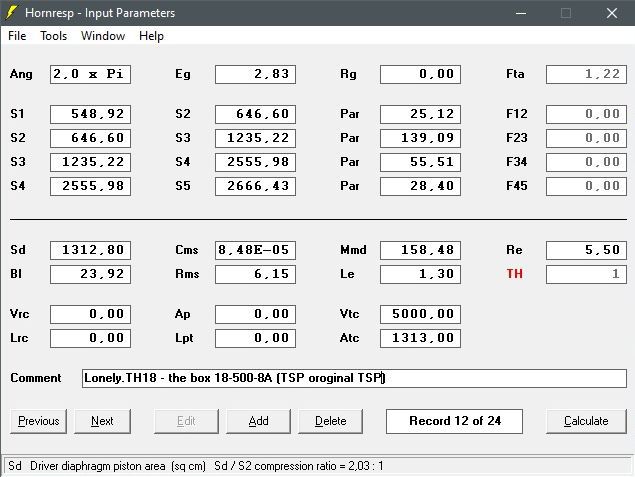Click the Previous record button
Image resolution: width=635 pixels, height=477 pixels.
click(x=39, y=421)
